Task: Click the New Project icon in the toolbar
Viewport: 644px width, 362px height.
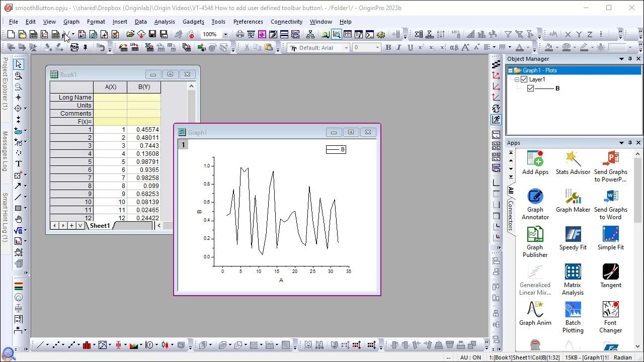Action: 11,34
